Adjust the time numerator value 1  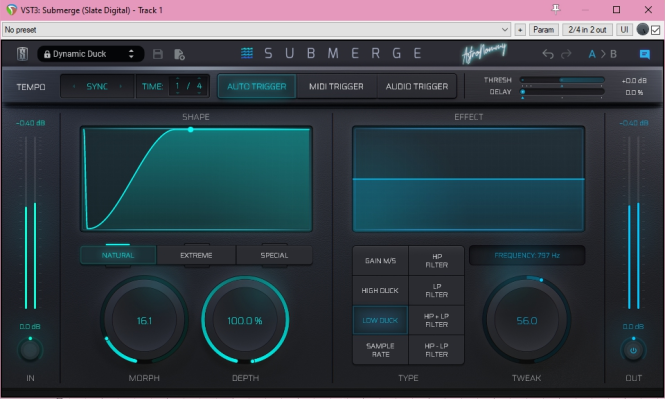point(177,86)
